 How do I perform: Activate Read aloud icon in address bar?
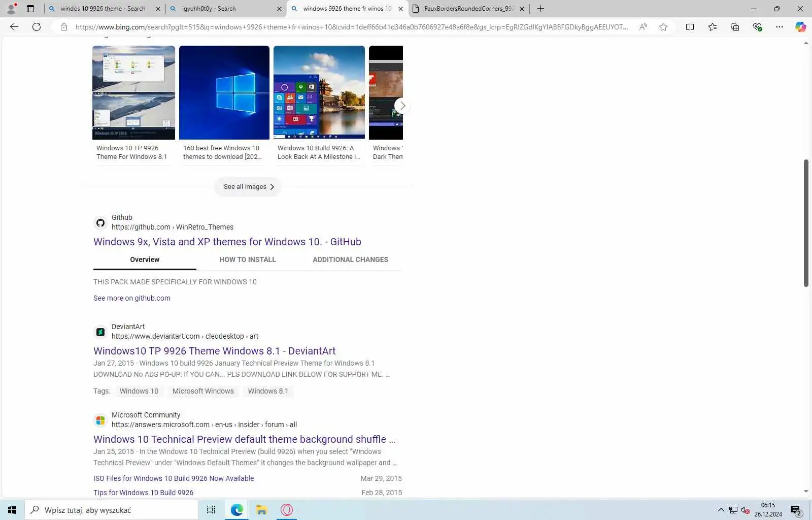pyautogui.click(x=643, y=27)
